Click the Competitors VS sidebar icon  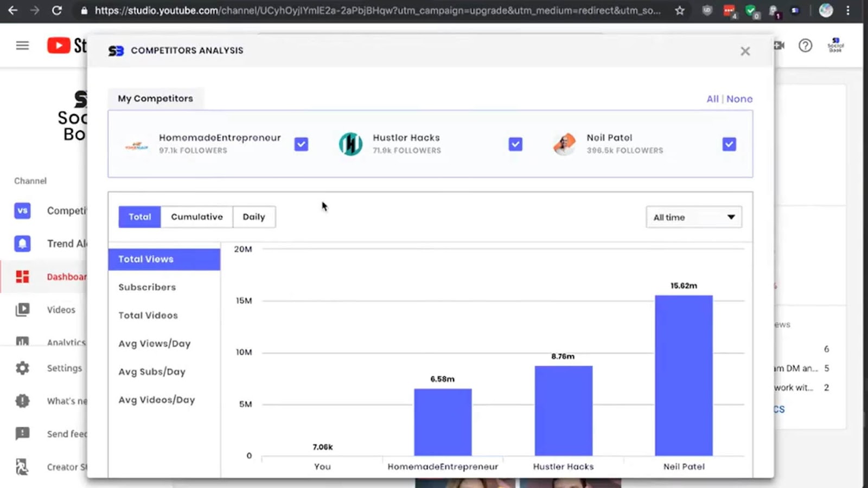[x=22, y=210]
